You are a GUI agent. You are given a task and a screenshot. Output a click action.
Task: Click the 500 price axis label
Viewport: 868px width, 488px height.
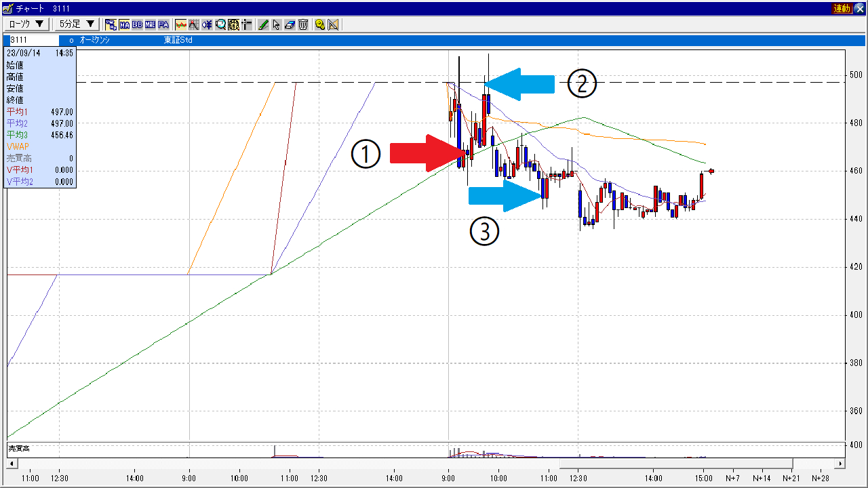pos(855,75)
